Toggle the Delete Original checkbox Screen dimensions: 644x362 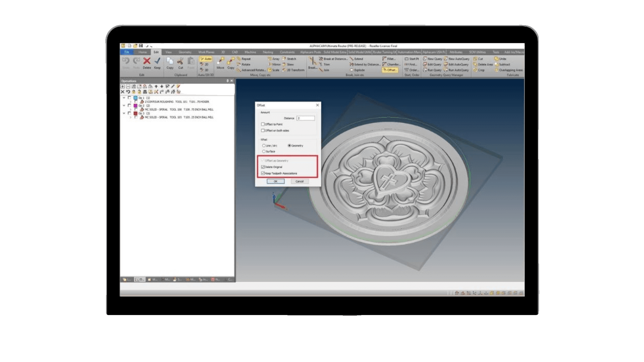[263, 167]
